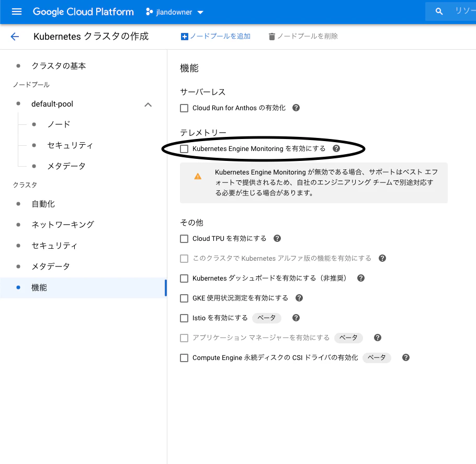Image resolution: width=476 pixels, height=464 pixels.
Task: Check Kubernetes ダッシュボードを有効にする box
Action: 184,279
